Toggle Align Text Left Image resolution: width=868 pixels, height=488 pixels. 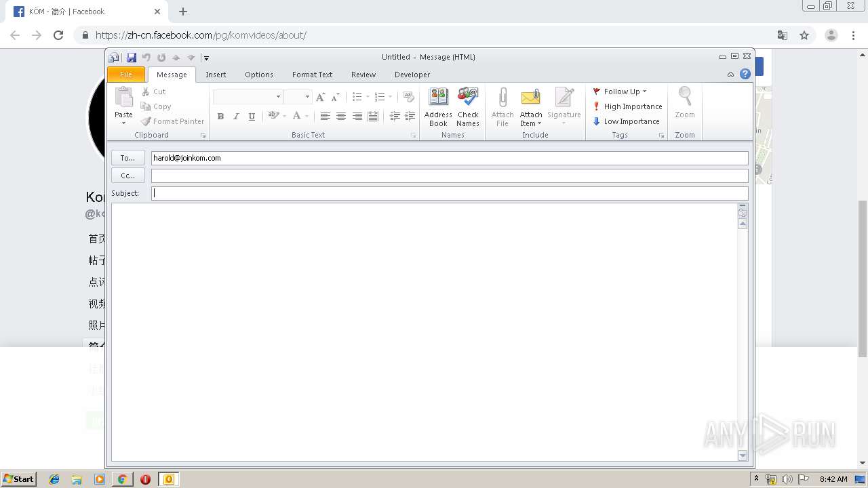325,117
